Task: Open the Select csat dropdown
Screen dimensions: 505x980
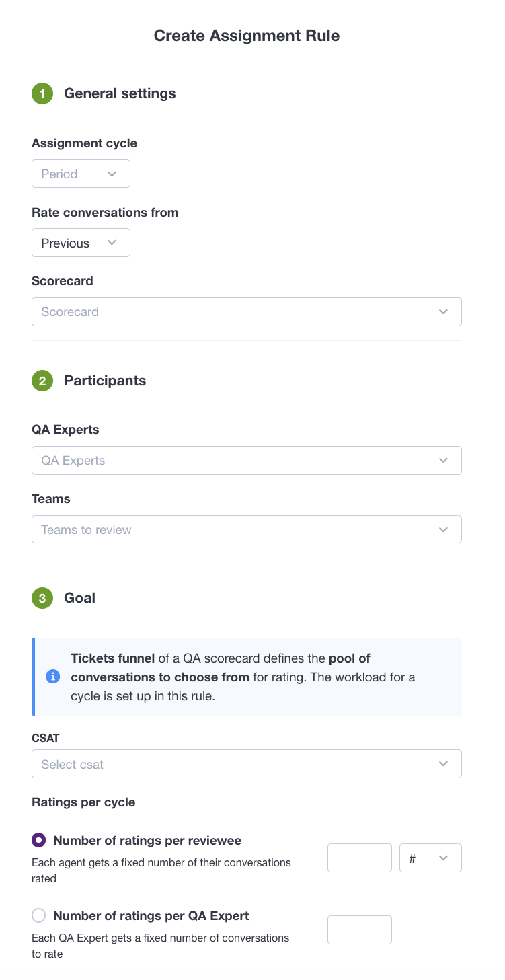Action: click(x=247, y=764)
